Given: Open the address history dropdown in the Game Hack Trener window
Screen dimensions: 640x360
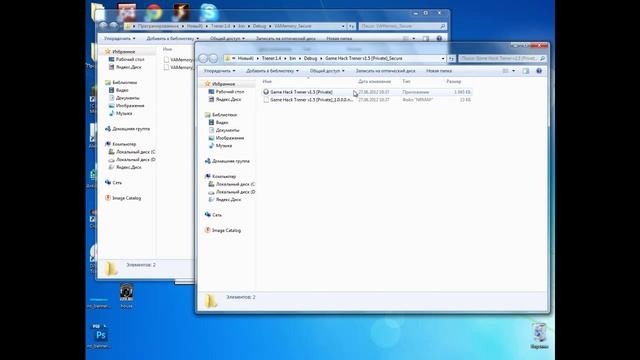Looking at the screenshot, I should click(x=443, y=59).
